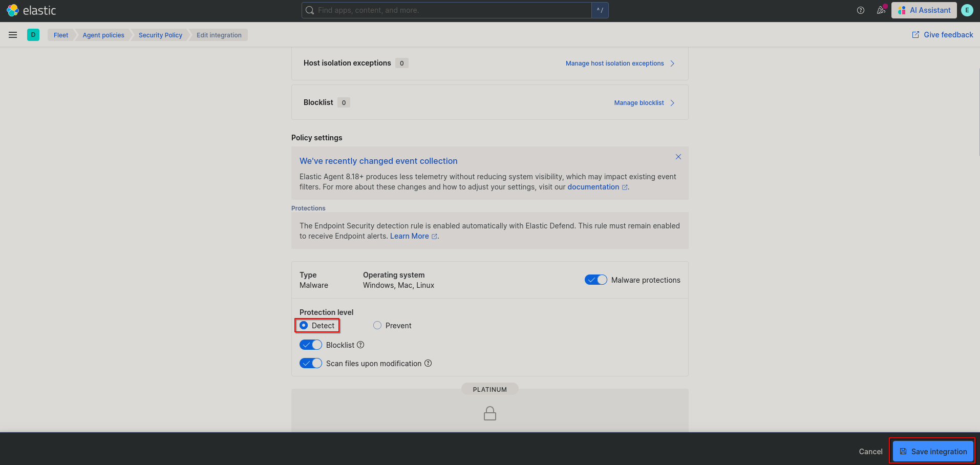Open the Learn More link
Image resolution: width=980 pixels, height=465 pixels.
pyautogui.click(x=414, y=236)
